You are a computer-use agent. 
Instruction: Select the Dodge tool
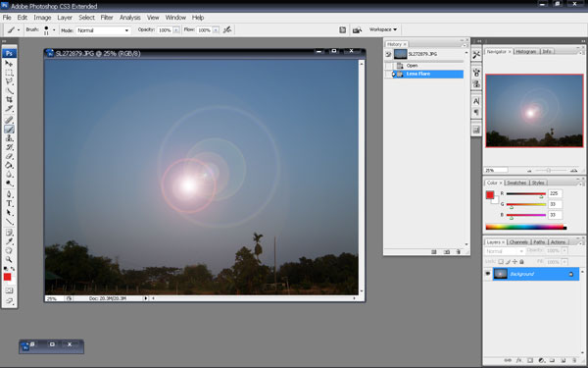[9, 184]
